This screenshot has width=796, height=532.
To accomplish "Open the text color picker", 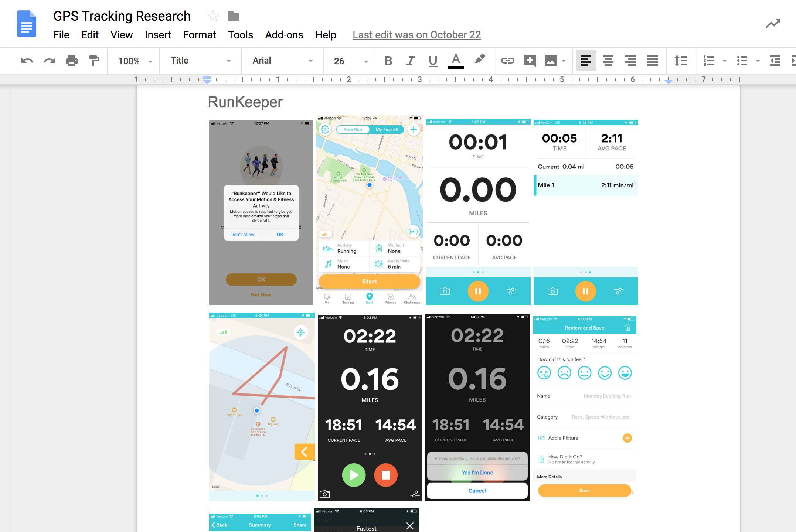I will click(456, 61).
